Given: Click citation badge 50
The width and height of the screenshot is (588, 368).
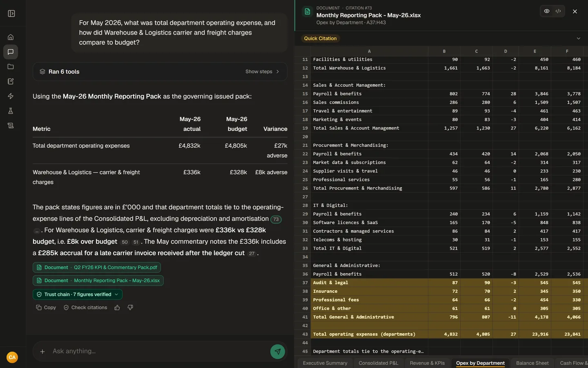Looking at the screenshot, I should click(x=125, y=242).
